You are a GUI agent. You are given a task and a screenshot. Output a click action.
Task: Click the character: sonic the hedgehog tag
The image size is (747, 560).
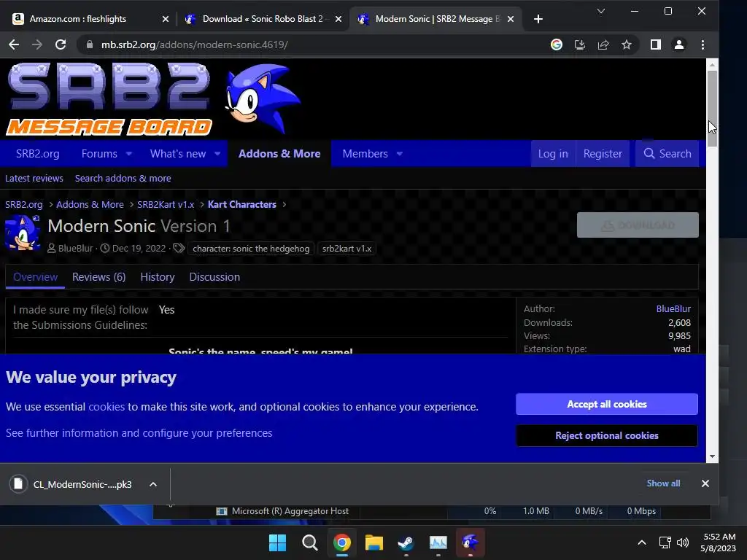[251, 249]
